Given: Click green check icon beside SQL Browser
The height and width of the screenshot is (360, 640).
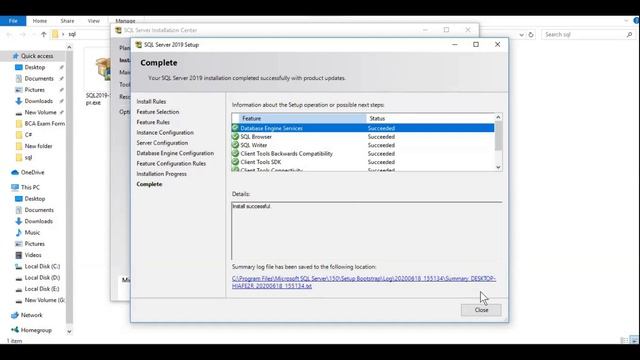Looking at the screenshot, I should point(236,136).
